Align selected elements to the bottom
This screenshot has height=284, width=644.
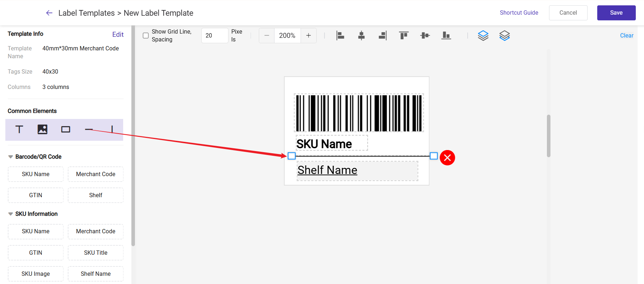446,35
